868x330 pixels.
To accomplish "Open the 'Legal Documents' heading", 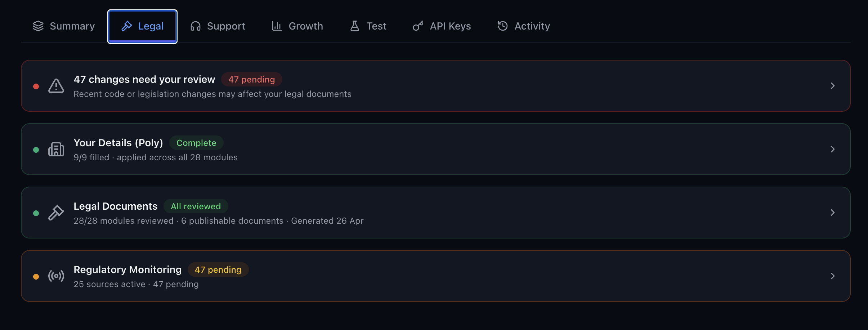I will [x=116, y=206].
